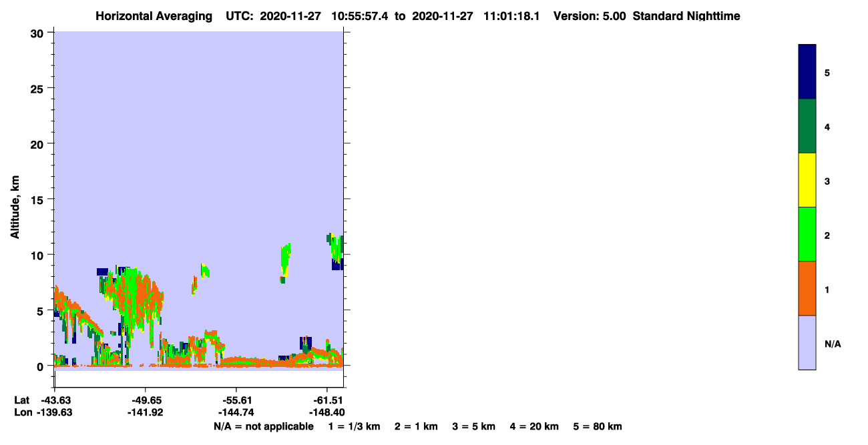Click the 20 tick label on the altitude axis
The width and height of the screenshot is (868, 445).
pos(38,144)
